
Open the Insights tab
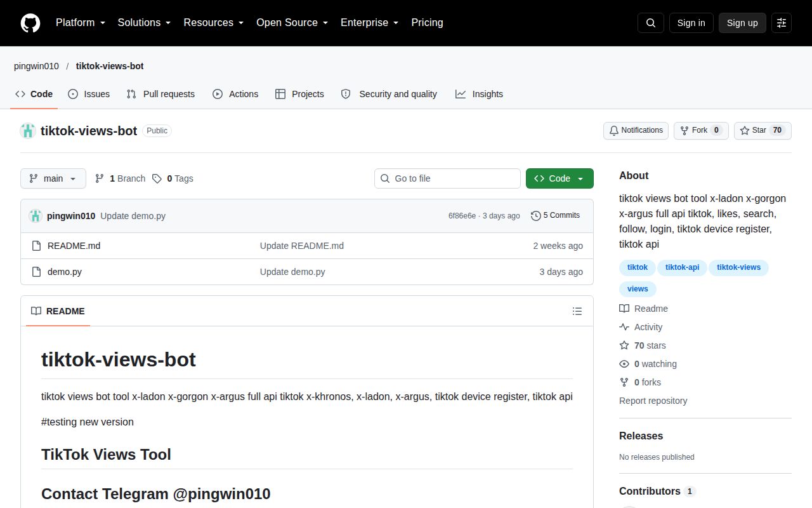pyautogui.click(x=479, y=94)
